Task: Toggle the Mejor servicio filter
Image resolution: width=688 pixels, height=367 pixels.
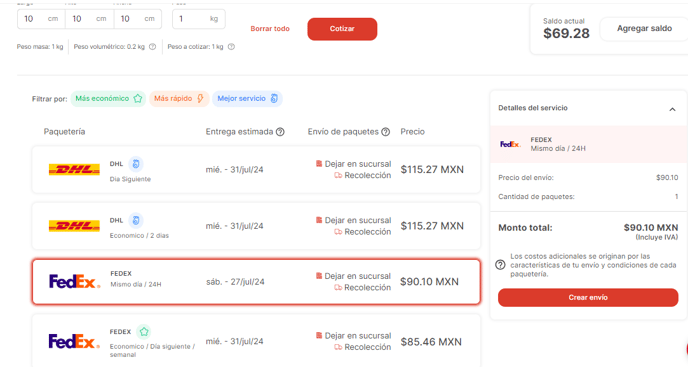Action: (x=247, y=98)
